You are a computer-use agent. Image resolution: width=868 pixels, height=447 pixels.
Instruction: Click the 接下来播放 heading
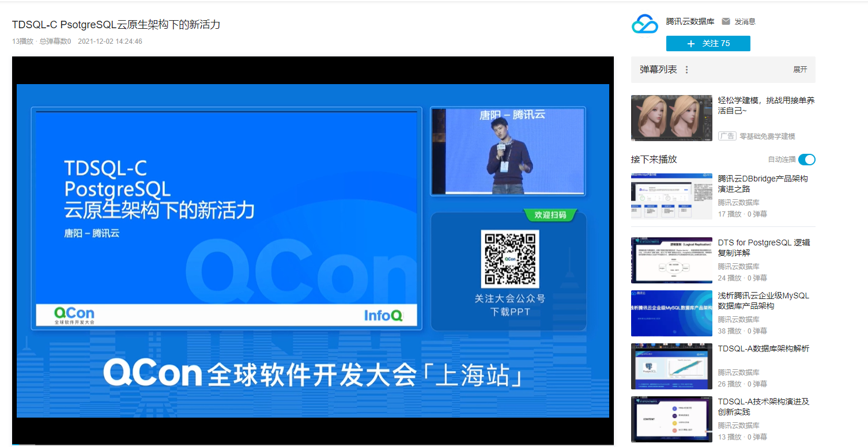[654, 160]
